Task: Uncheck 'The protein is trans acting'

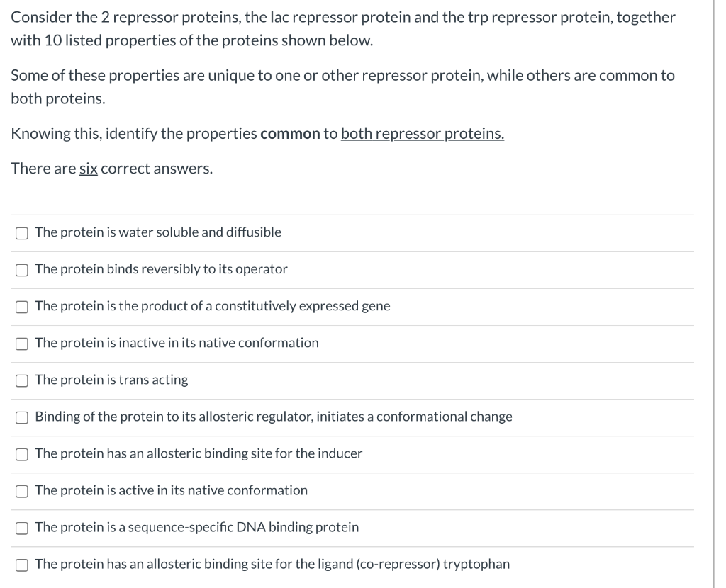Action: coord(21,380)
